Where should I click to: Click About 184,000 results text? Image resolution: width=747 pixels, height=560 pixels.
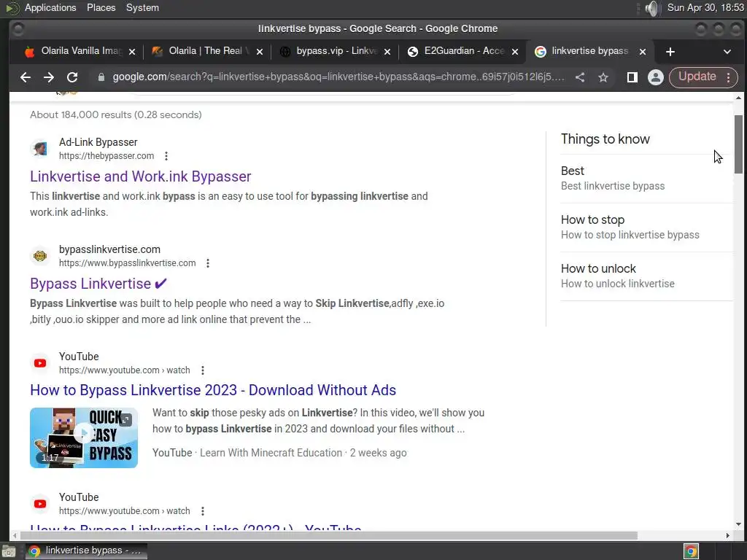point(116,114)
